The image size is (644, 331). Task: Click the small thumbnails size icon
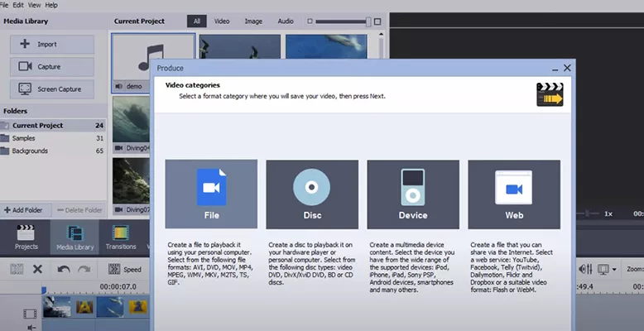point(310,22)
